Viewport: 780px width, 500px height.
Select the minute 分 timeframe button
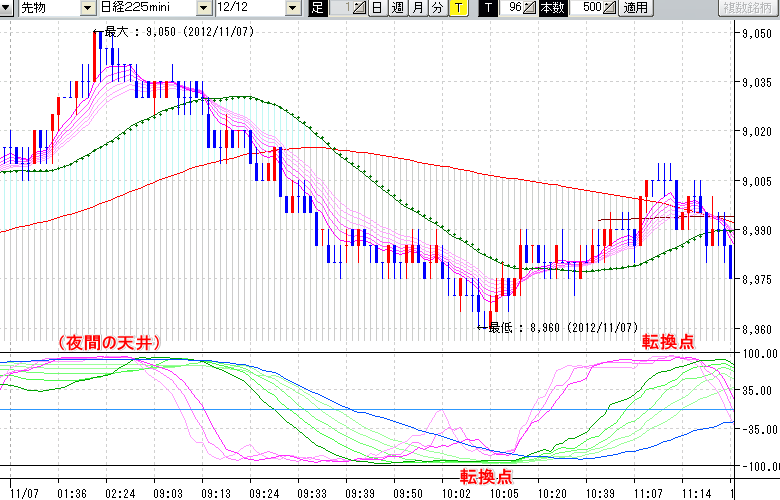(437, 8)
